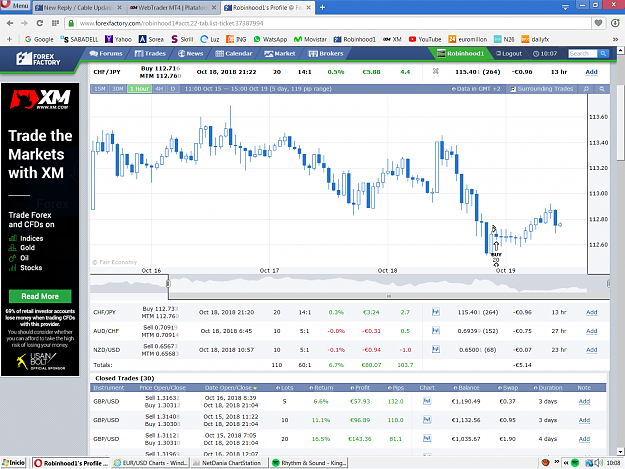
Task: Reload the page with the refresh icon
Action: coord(40,23)
